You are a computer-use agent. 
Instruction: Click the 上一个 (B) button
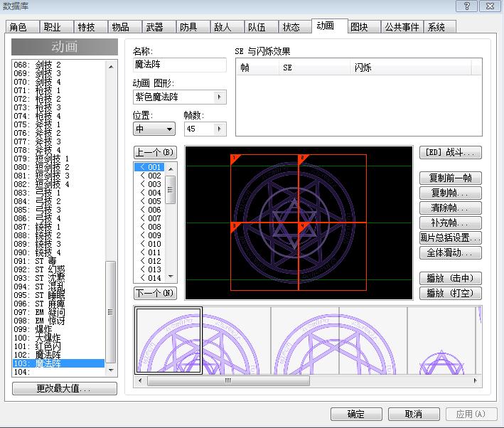pos(155,151)
